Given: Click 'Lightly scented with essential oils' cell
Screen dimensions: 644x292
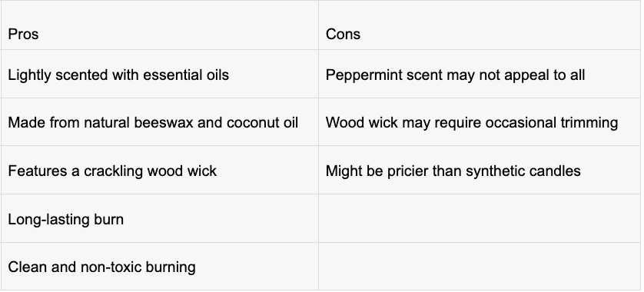Looking at the screenshot, I should point(159,74).
